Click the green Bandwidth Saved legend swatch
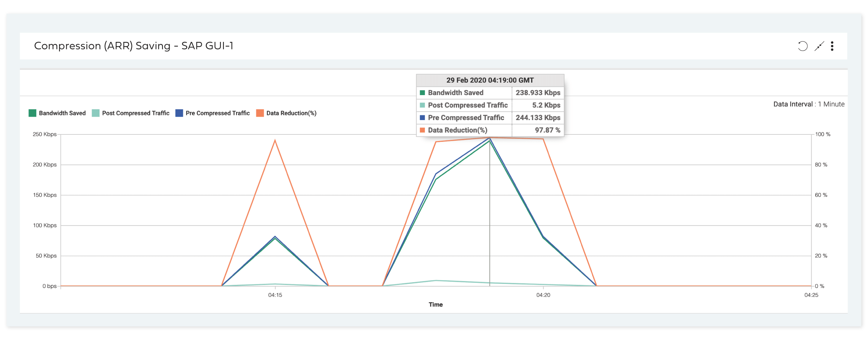 [x=32, y=113]
